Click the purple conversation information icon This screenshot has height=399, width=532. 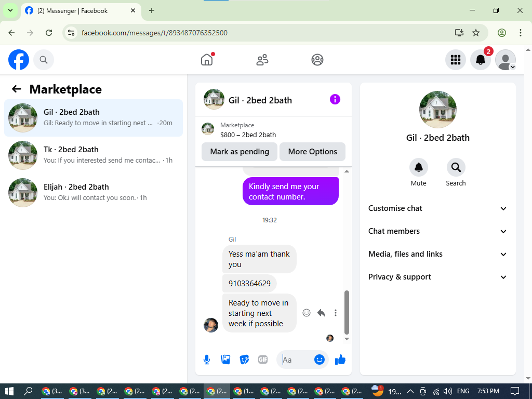pyautogui.click(x=335, y=99)
